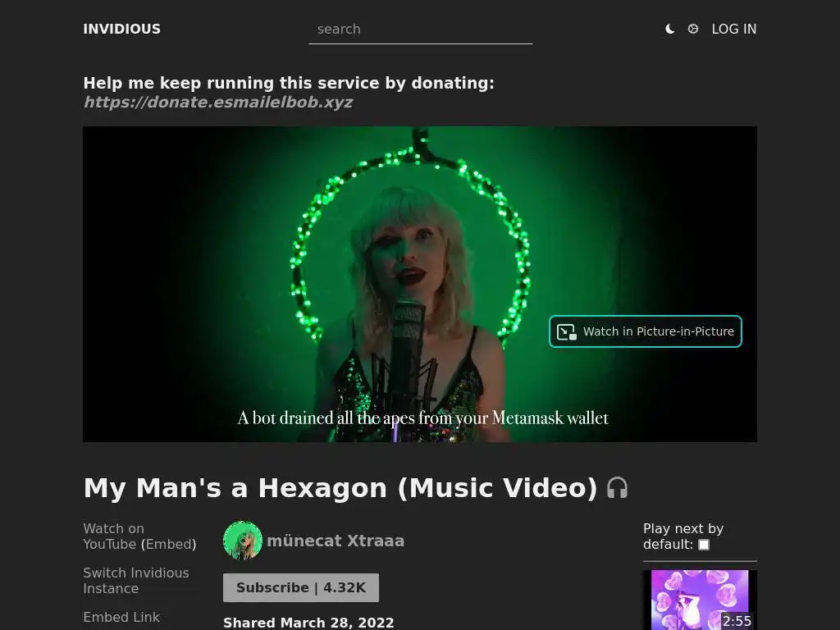Image resolution: width=840 pixels, height=630 pixels.
Task: Click the Picture-in-Picture icon
Action: (x=566, y=331)
